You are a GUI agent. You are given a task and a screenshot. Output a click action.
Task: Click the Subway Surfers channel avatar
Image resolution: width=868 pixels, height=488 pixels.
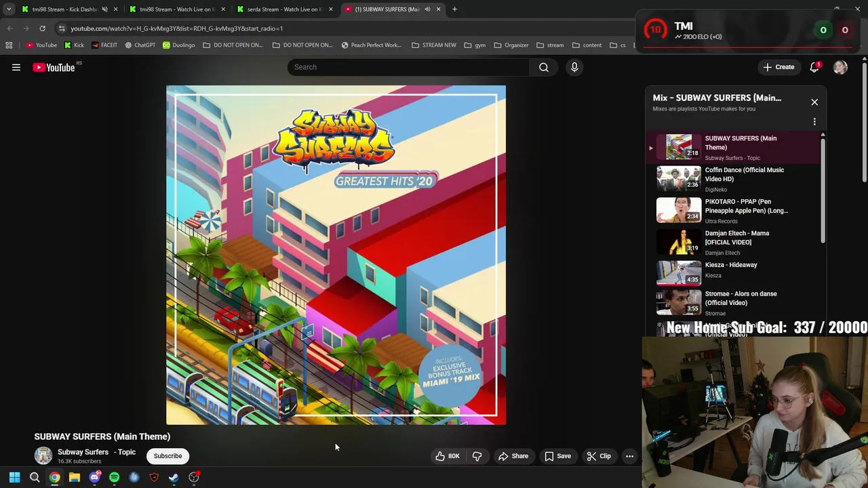click(x=43, y=456)
